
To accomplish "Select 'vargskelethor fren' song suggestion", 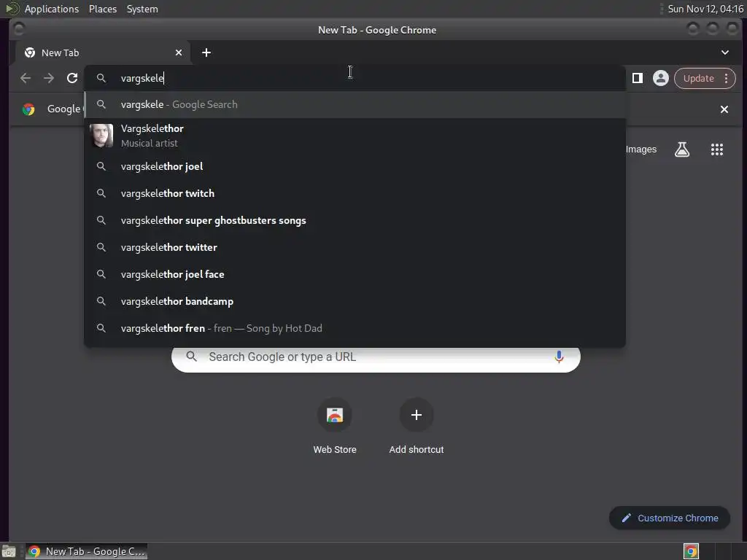I will (355, 328).
